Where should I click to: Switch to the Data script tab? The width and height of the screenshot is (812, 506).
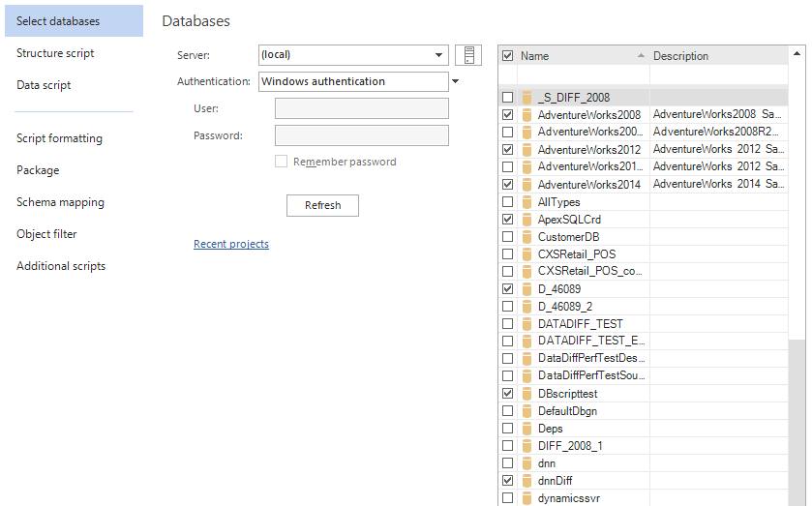pos(44,85)
